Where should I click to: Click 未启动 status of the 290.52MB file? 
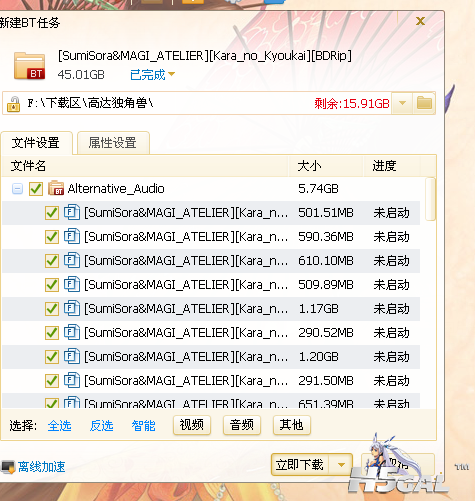point(391,333)
